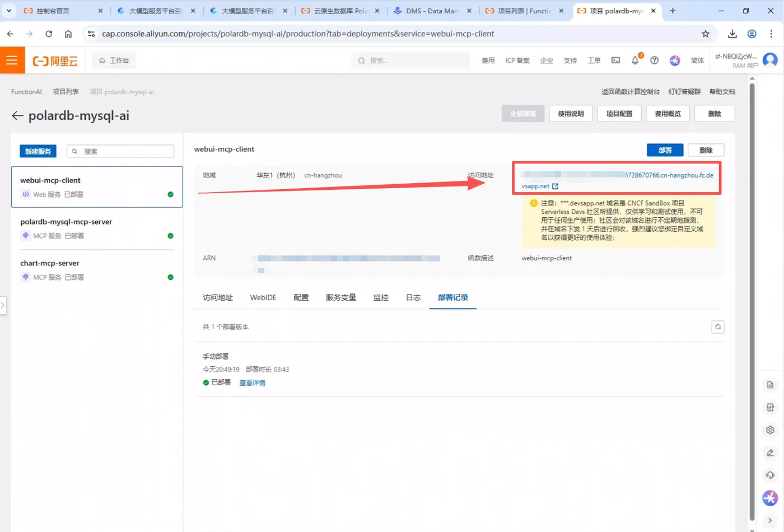Go to FunctionAI breadcrumb
784x532 pixels.
click(26, 92)
